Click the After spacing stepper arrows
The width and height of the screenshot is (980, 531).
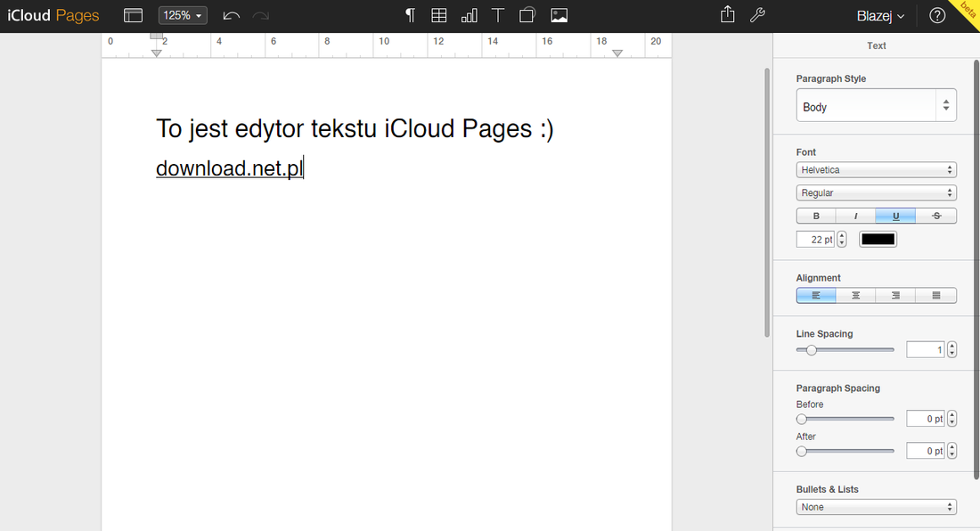tap(951, 451)
